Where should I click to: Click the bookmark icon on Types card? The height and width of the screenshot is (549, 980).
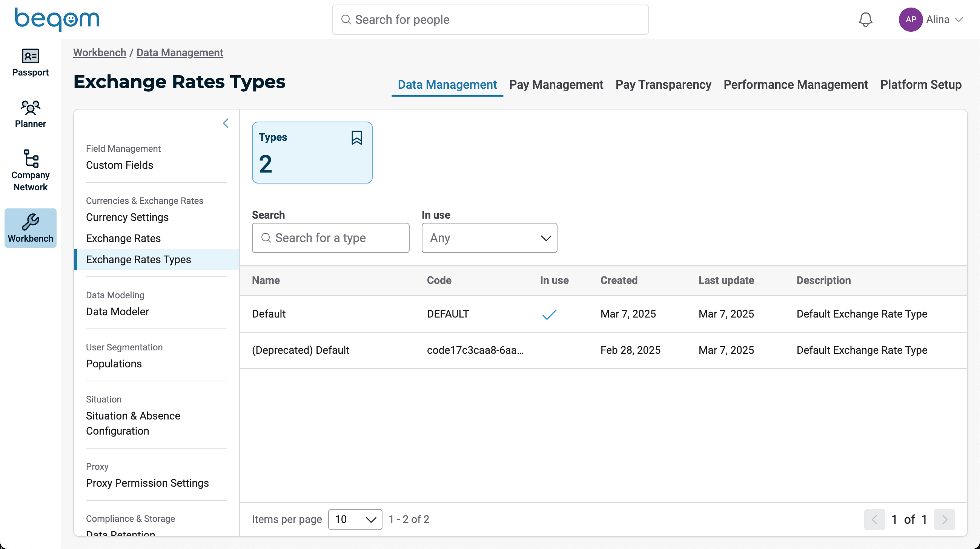[x=356, y=137]
